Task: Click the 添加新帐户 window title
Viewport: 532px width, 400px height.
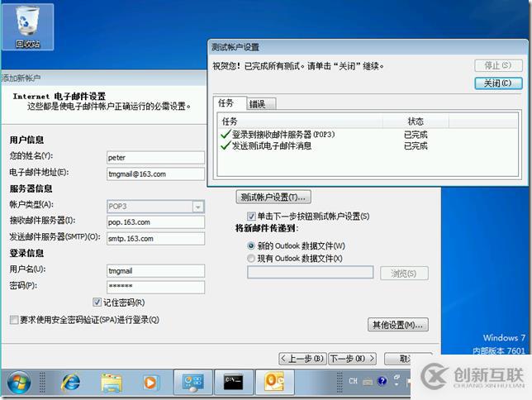Action: [x=21, y=78]
